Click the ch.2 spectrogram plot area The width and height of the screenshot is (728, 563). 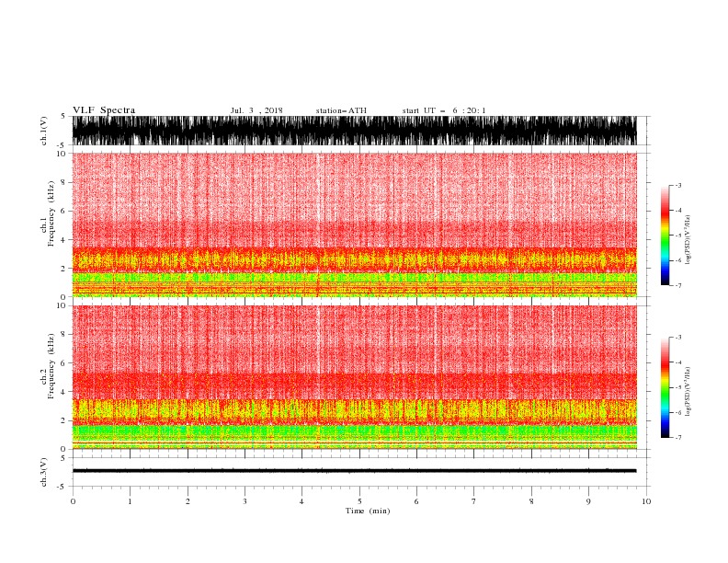click(x=355, y=377)
